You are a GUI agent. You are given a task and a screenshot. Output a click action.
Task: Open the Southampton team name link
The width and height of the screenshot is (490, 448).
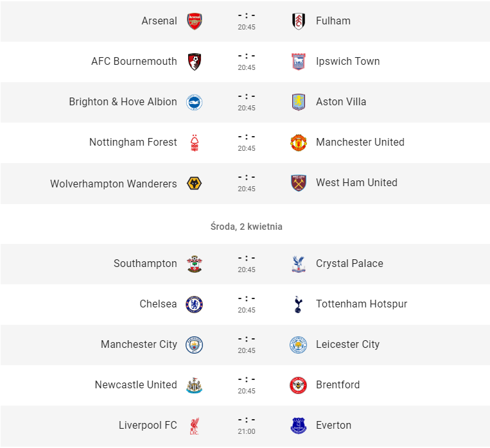145,263
